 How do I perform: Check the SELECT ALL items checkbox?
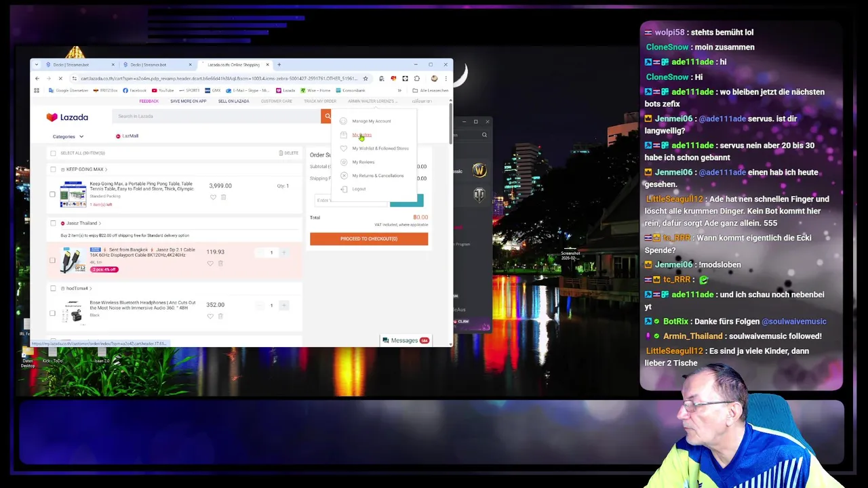click(53, 153)
